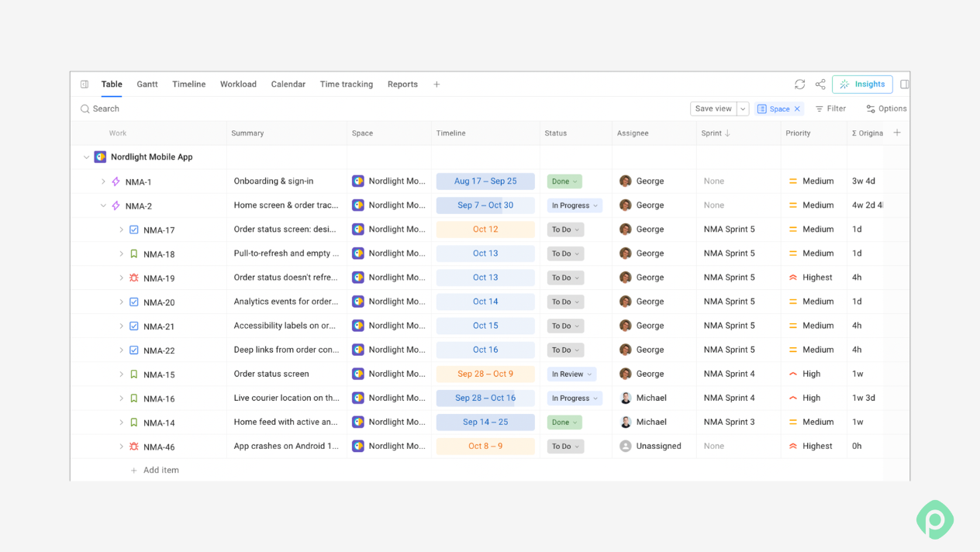Image resolution: width=980 pixels, height=552 pixels.
Task: Click Michael's avatar on NMA-16 row
Action: tap(626, 398)
